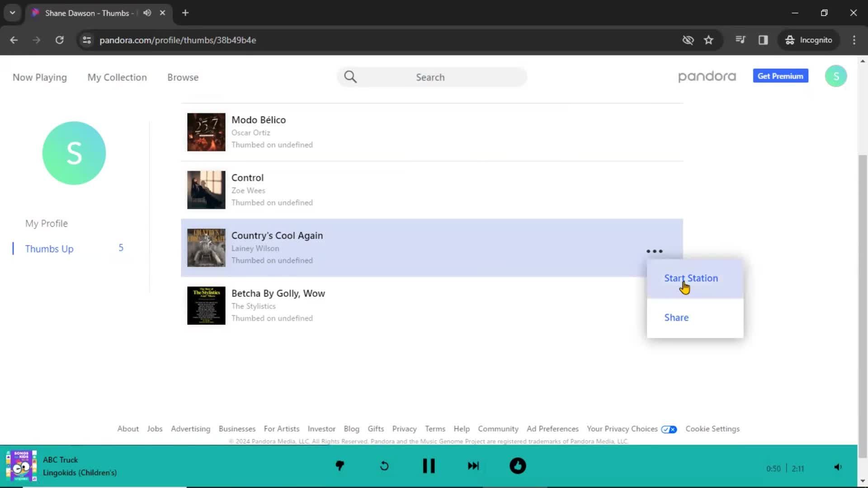Click My Profile in left sidebar
Viewport: 868px width, 488px height.
(x=47, y=223)
